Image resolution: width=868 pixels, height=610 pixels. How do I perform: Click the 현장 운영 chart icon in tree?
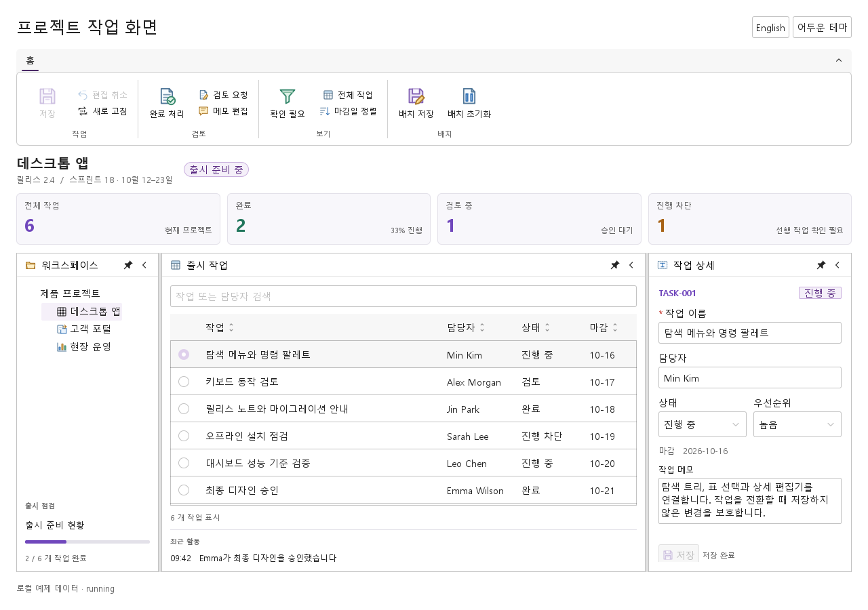[62, 346]
